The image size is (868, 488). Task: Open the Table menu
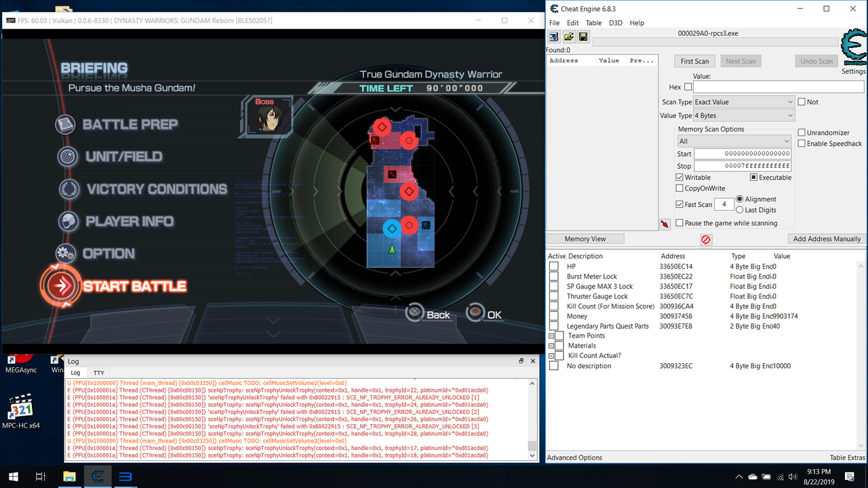[x=593, y=23]
